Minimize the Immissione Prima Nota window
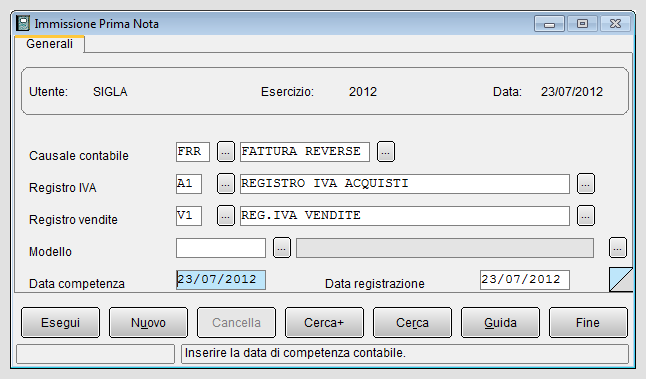 [549, 24]
